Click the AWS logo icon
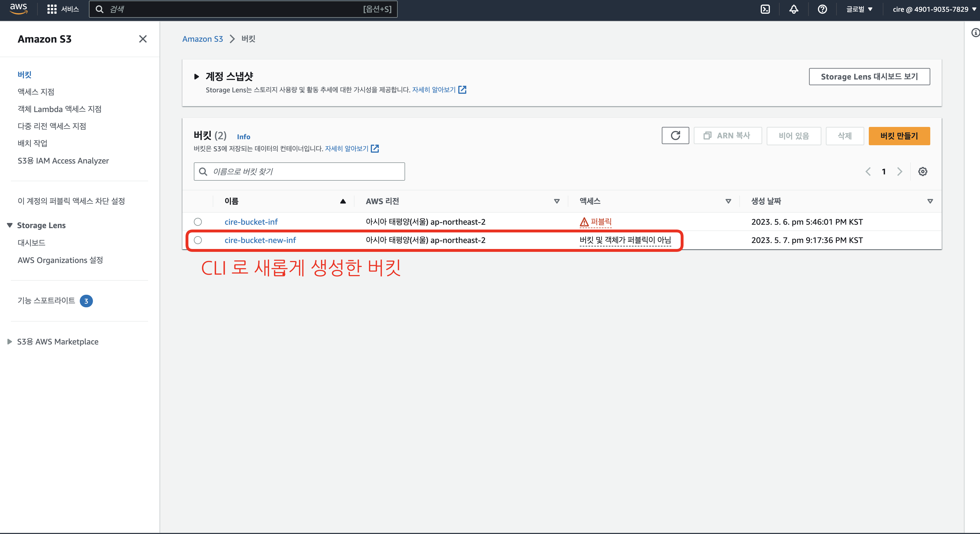Screen dimensions: 980x534 point(18,9)
